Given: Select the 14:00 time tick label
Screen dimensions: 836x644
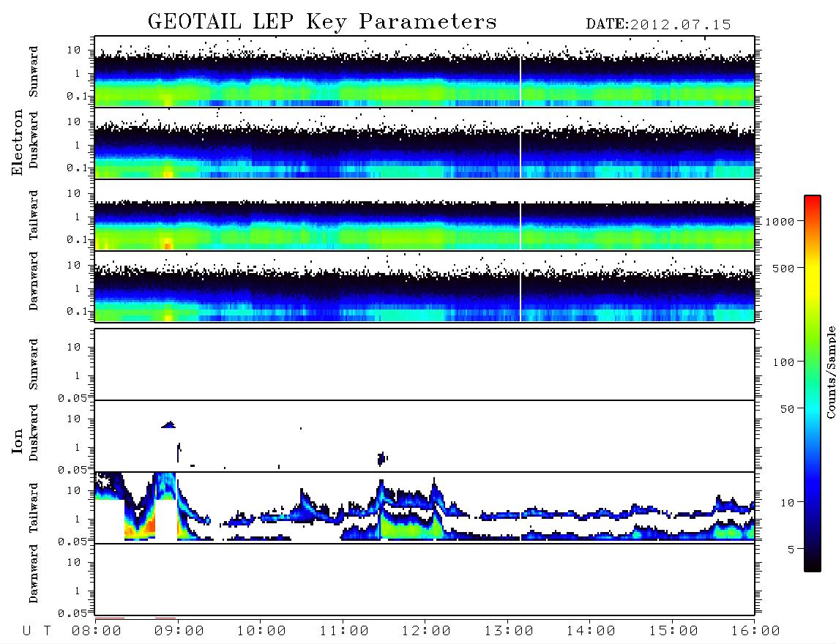Looking at the screenshot, I should click(x=591, y=631).
